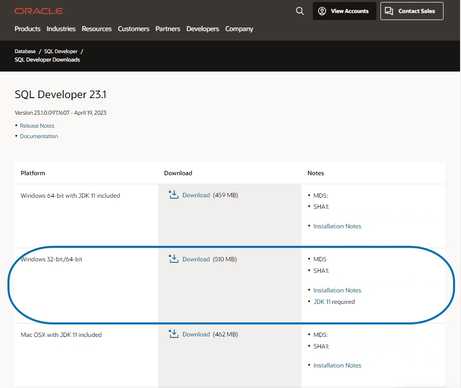Click the Notes column header
This screenshot has width=461, height=388.
pyautogui.click(x=316, y=173)
